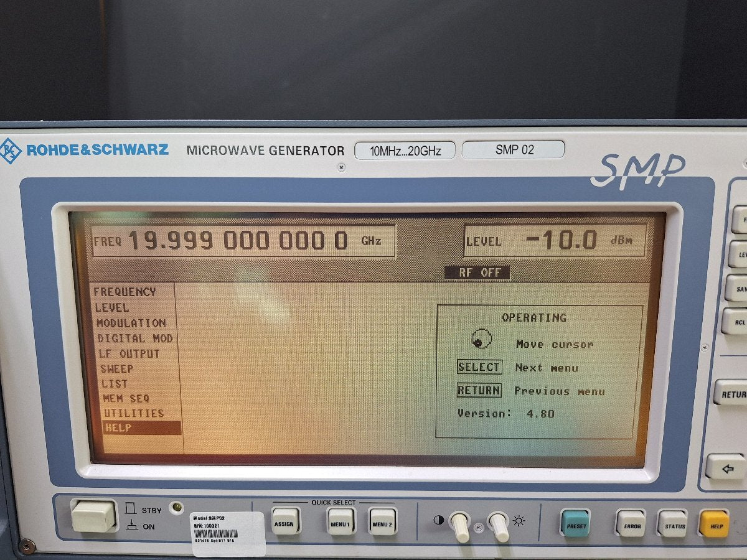Tap the Next menu help text
Screen dimensions: 747x560
point(547,368)
